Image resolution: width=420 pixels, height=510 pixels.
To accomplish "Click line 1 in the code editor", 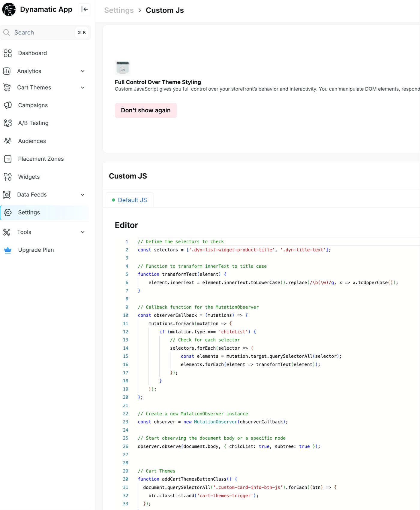I will 210,241.
